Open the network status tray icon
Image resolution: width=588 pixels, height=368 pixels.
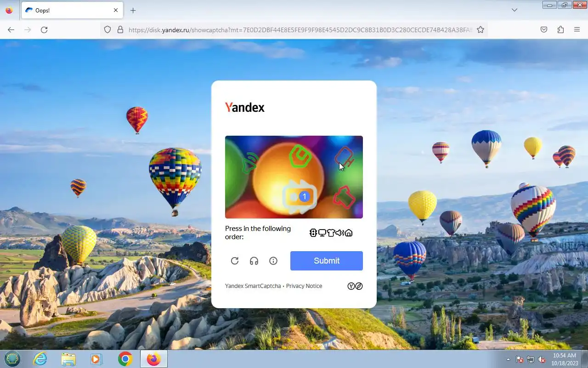[x=531, y=359]
